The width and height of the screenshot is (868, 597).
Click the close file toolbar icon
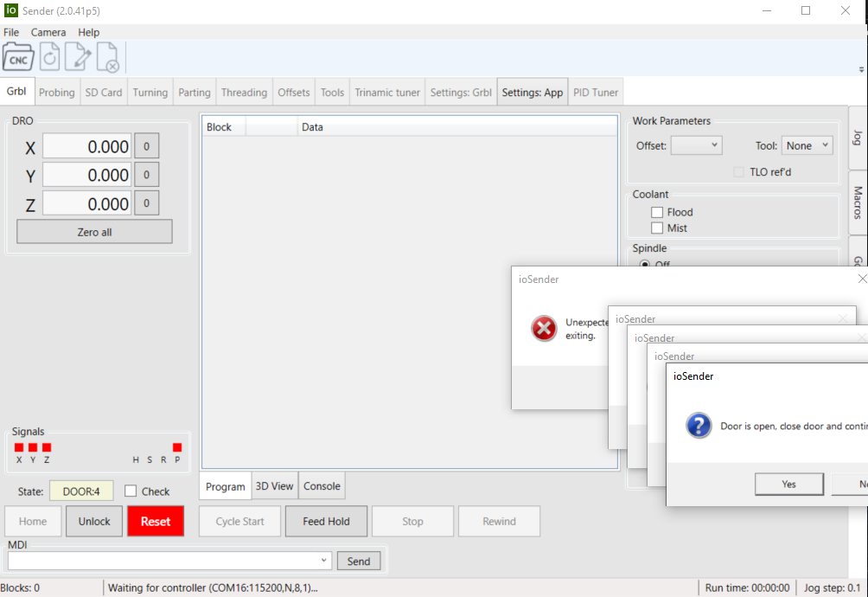pos(107,58)
